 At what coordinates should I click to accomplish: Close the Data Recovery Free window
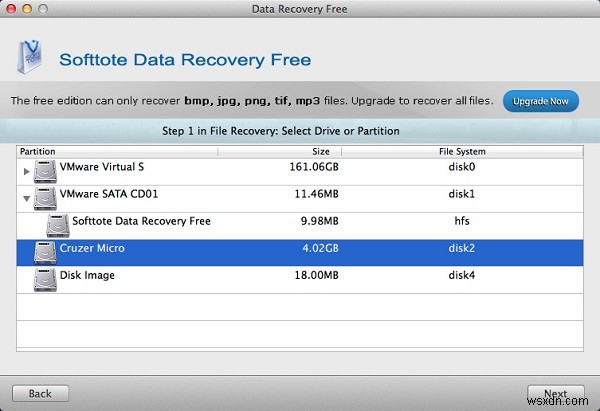coord(12,10)
